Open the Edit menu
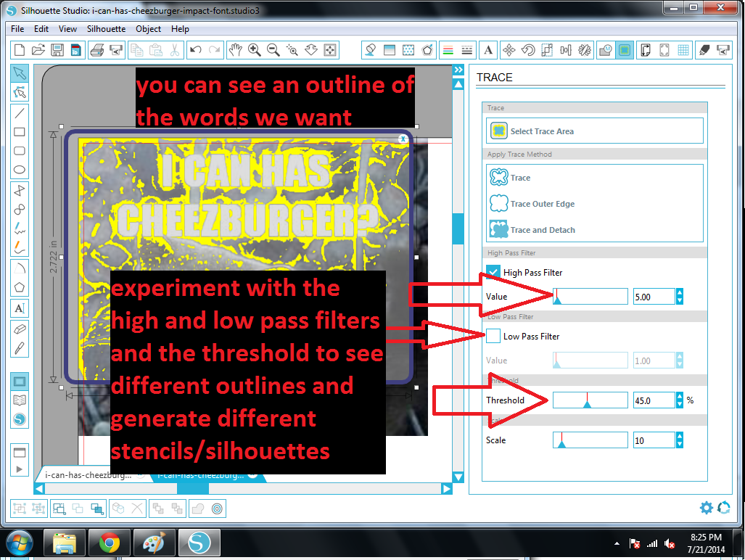This screenshot has height=560, width=745. click(x=41, y=29)
